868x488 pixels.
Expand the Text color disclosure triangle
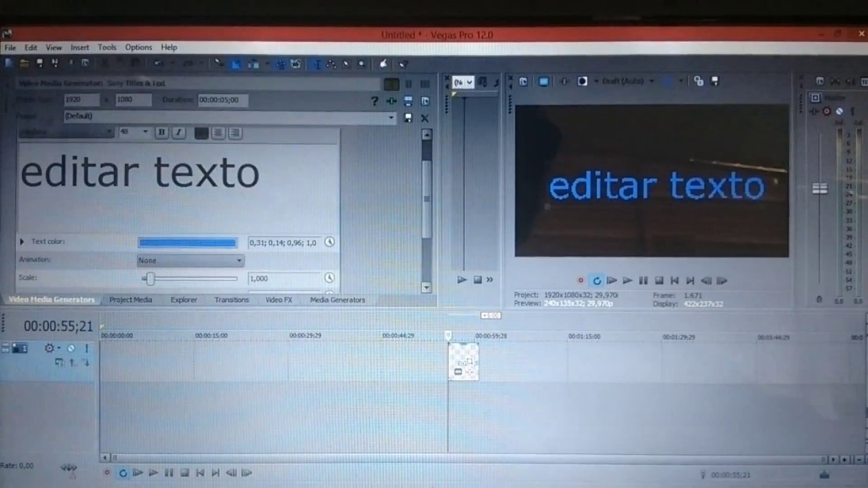[22, 241]
